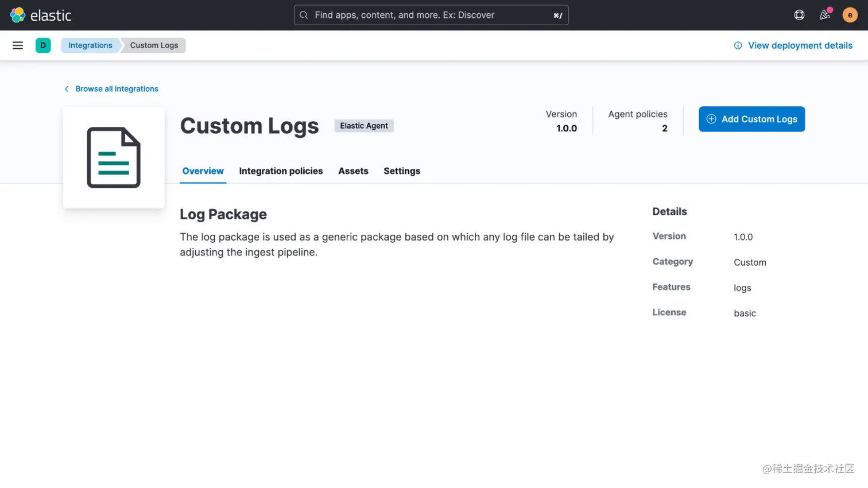Open the Assets tab
This screenshot has width=868, height=488.
click(353, 171)
